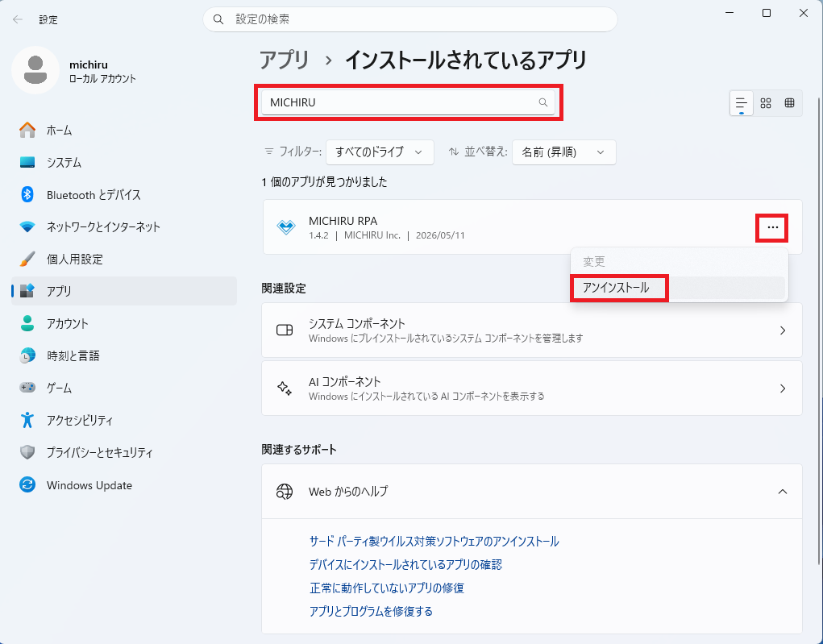The width and height of the screenshot is (823, 644).
Task: Open AI コンポーネント settings
Action: point(532,388)
